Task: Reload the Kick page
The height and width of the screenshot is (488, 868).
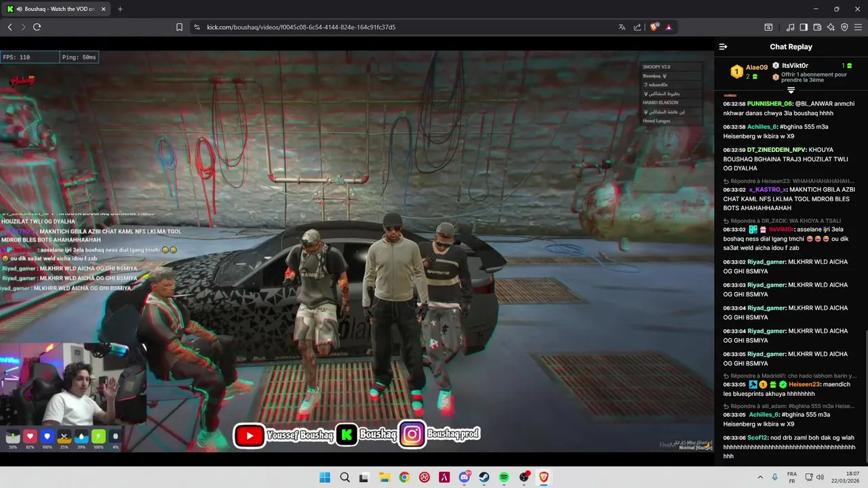Action: 37,27
